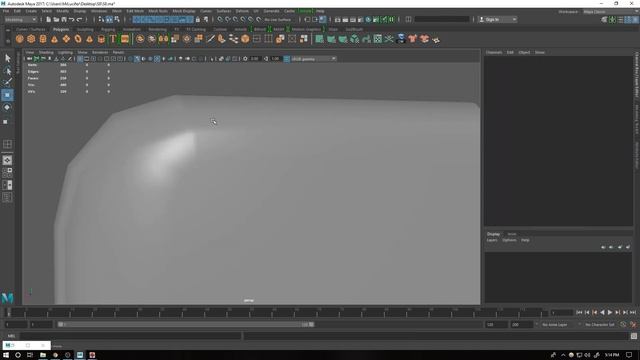Viewport: 640px width, 360px height.
Task: Go to start of playback range
Action: (x=579, y=312)
